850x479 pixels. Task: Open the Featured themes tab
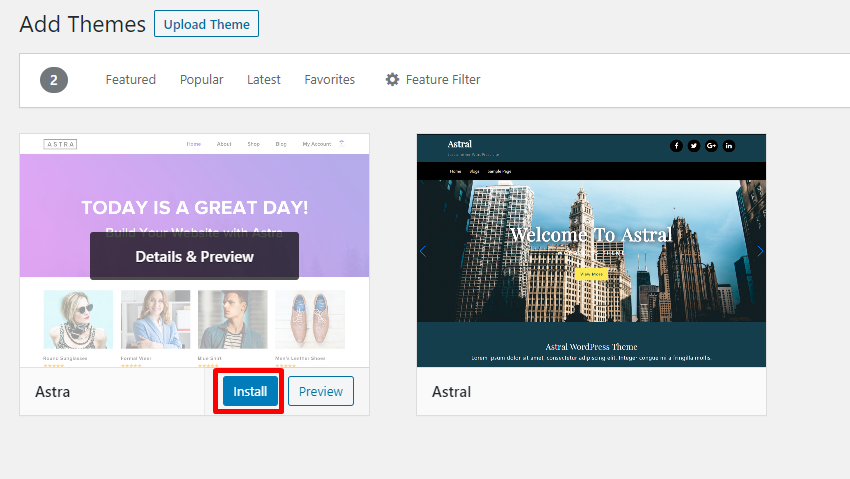[131, 80]
